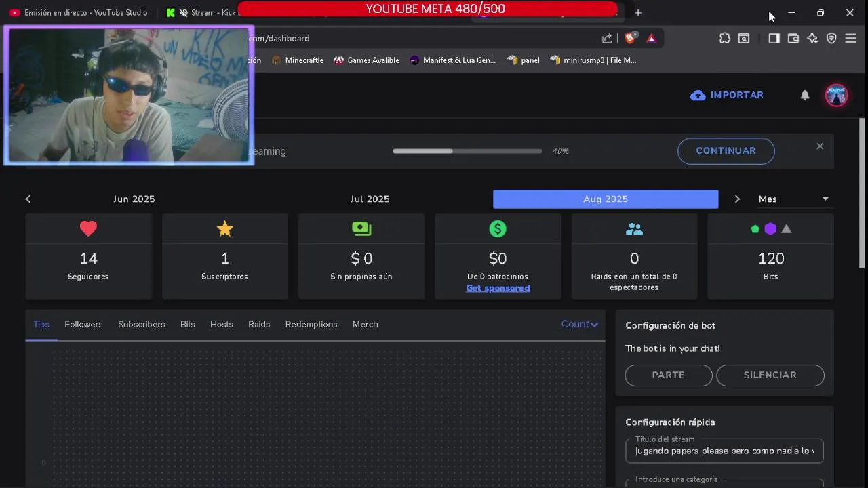This screenshot has height=488, width=868.
Task: Click the Introduce una categoría field
Action: click(x=724, y=483)
